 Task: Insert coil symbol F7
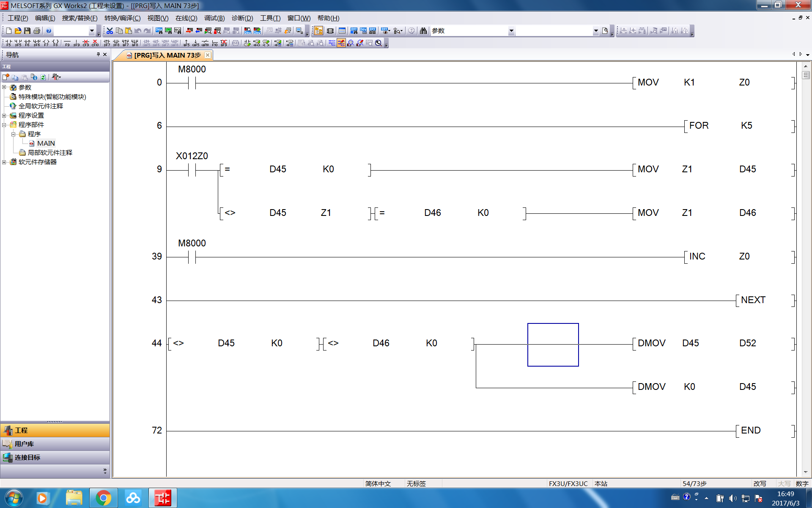click(46, 43)
